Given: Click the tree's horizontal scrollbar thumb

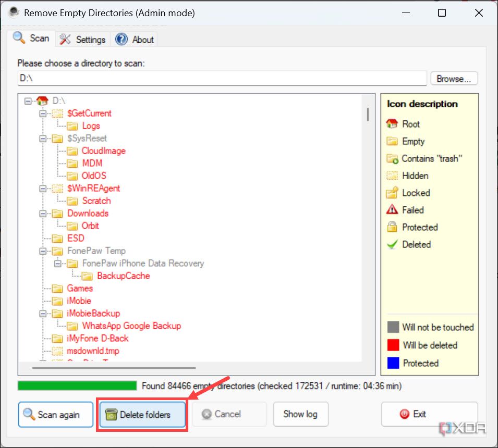Looking at the screenshot, I should coord(114,368).
